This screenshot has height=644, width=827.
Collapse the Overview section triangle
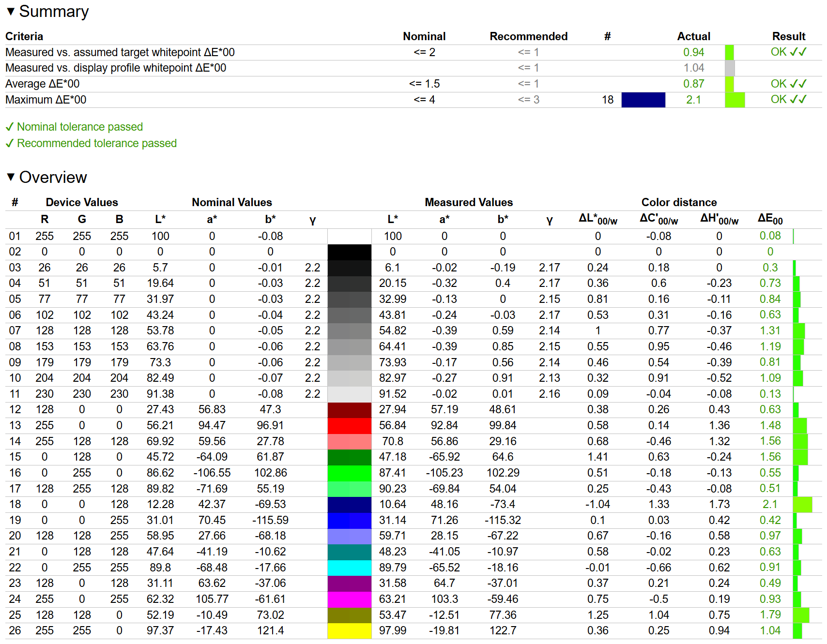pyautogui.click(x=11, y=177)
